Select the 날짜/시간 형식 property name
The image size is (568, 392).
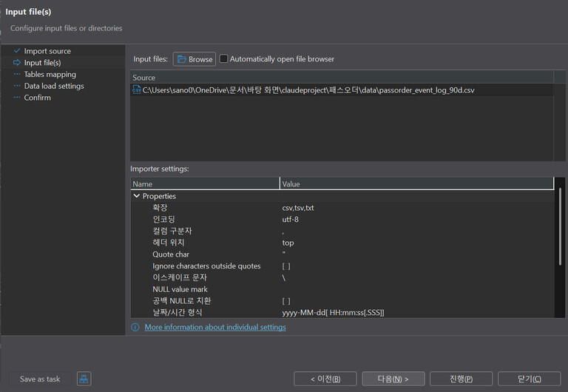point(177,313)
